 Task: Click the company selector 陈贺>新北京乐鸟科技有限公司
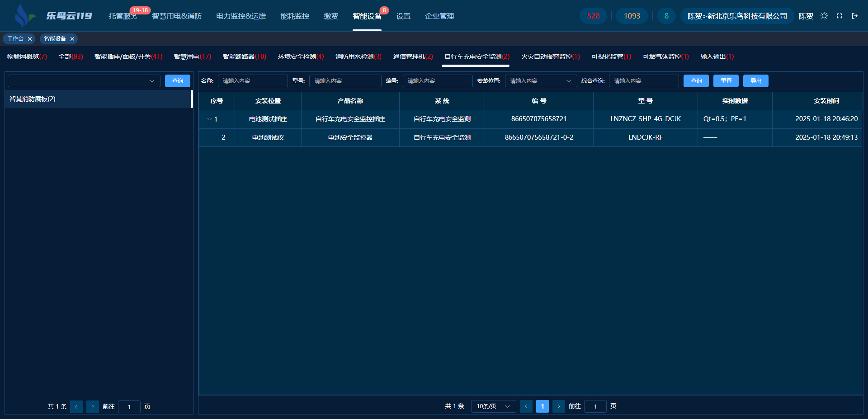click(737, 16)
